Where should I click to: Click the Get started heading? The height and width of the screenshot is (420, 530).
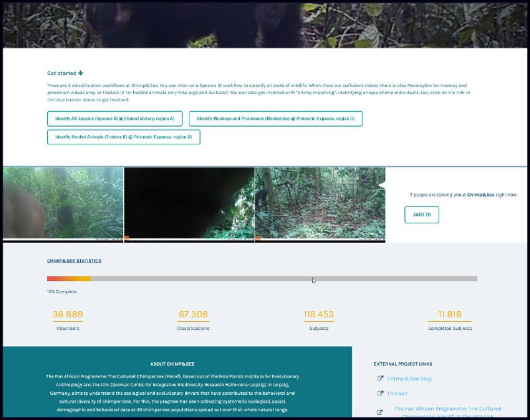pyautogui.click(x=62, y=73)
